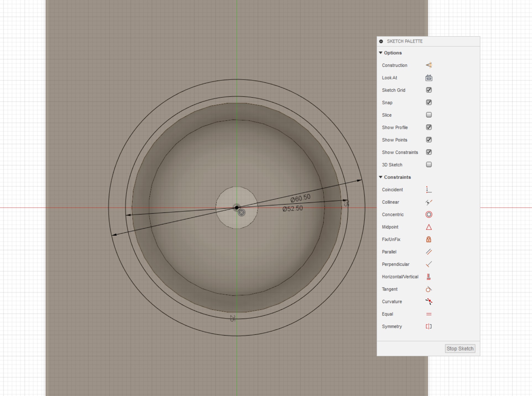This screenshot has width=532, height=396.
Task: Select the Concentric constraint icon
Action: coord(429,214)
